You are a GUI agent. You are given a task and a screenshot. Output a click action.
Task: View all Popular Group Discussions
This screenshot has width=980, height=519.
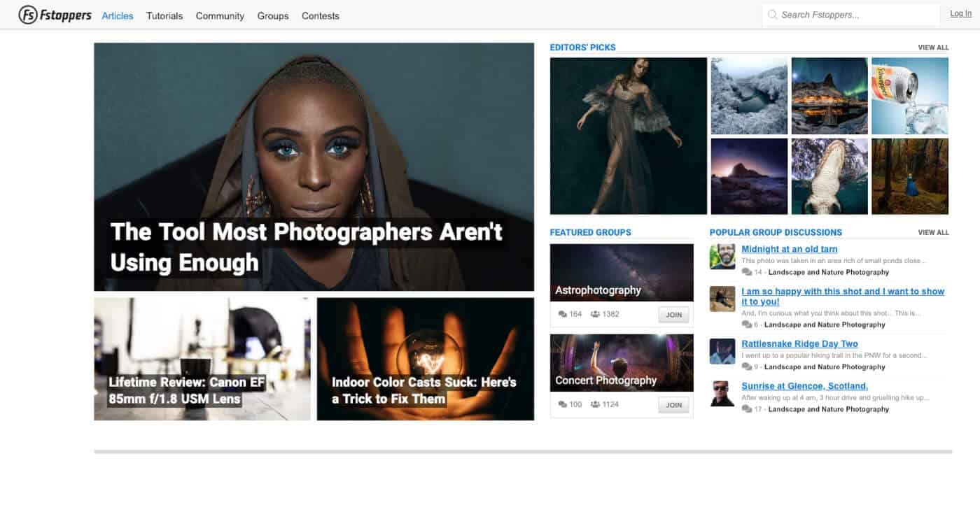pyautogui.click(x=933, y=232)
